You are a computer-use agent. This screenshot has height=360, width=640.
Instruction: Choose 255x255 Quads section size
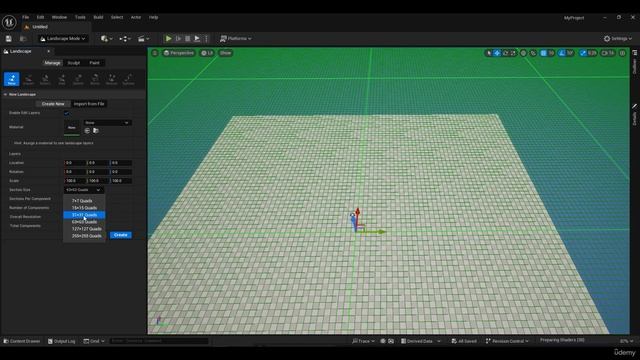tap(84, 236)
